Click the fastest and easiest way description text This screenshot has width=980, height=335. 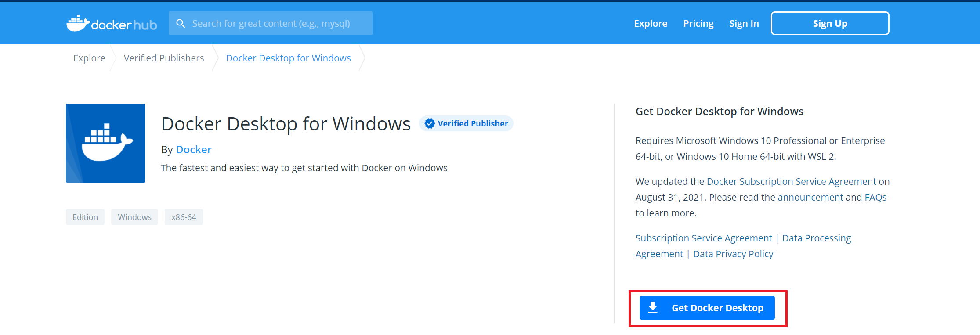tap(304, 168)
